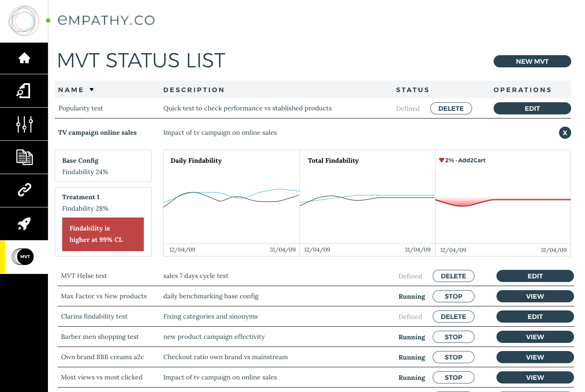Stop the Max Factor vs New products test
This screenshot has width=585, height=392.
(x=453, y=296)
